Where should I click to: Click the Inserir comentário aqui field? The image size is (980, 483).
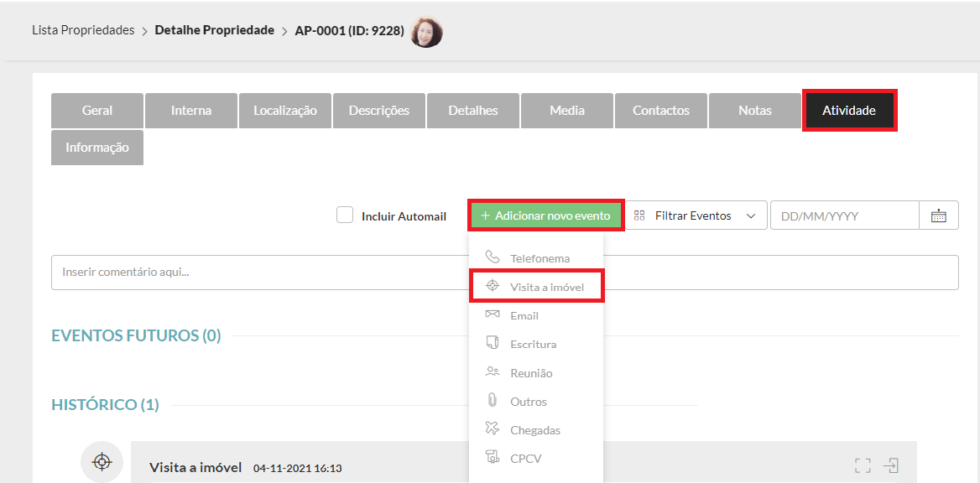[505, 273]
